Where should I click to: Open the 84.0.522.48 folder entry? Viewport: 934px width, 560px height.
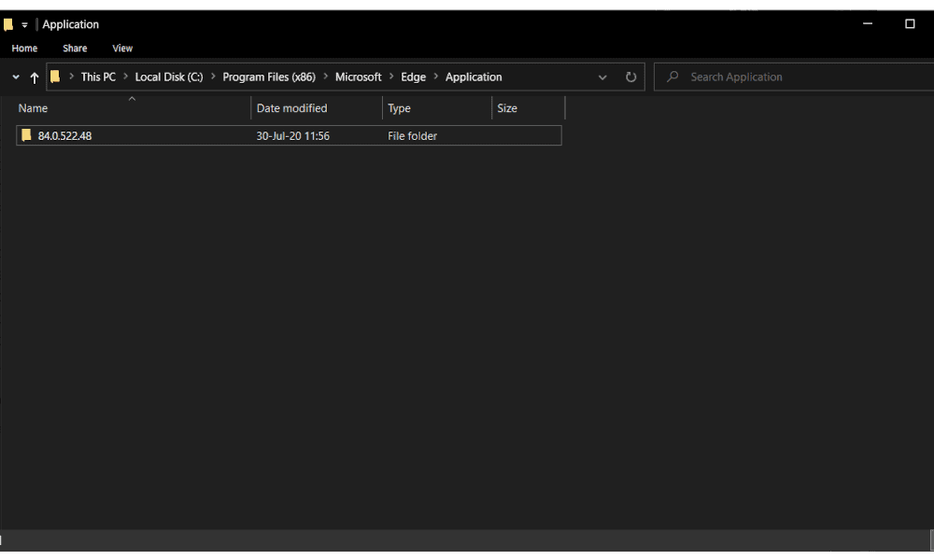64,135
